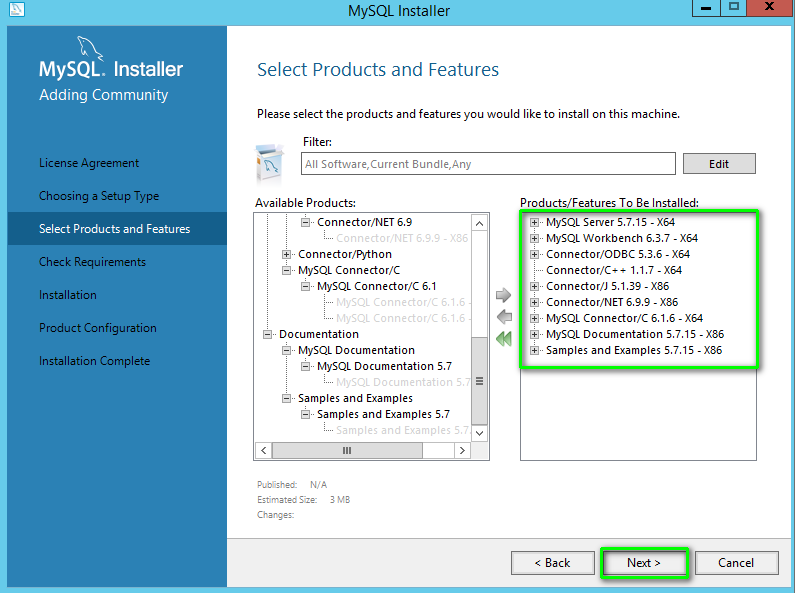Click the vertical scrollbar down arrow
795x593 pixels.
coord(479,433)
